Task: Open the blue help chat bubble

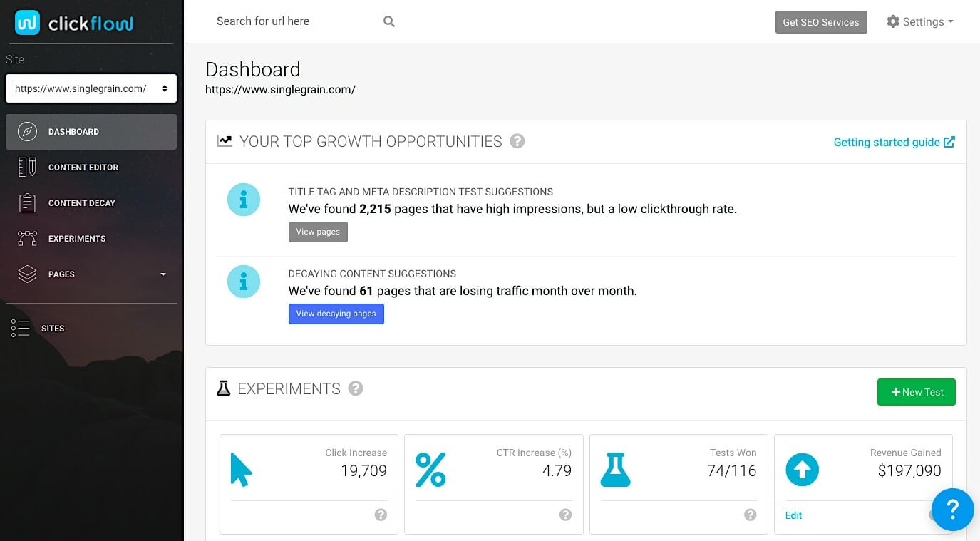Action: pyautogui.click(x=951, y=509)
